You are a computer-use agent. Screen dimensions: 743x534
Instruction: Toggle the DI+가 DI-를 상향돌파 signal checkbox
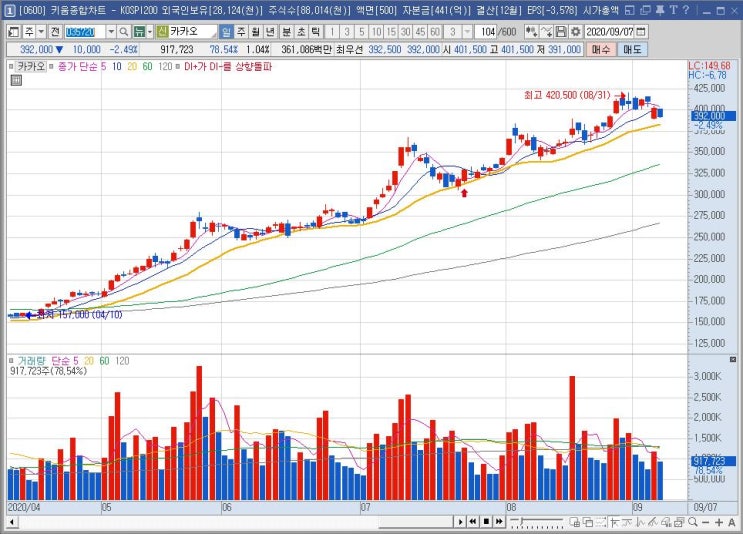tap(178, 67)
